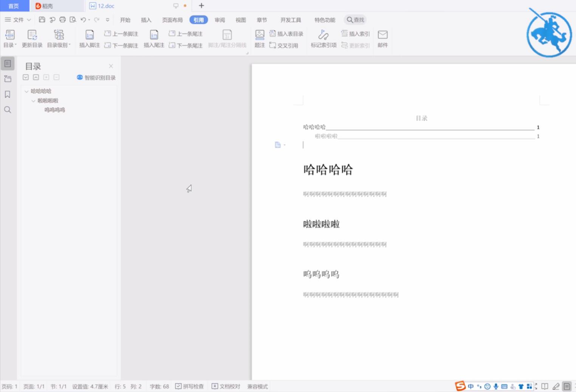Click 插入表目录 insert table of figures
576x392 pixels.
[286, 34]
